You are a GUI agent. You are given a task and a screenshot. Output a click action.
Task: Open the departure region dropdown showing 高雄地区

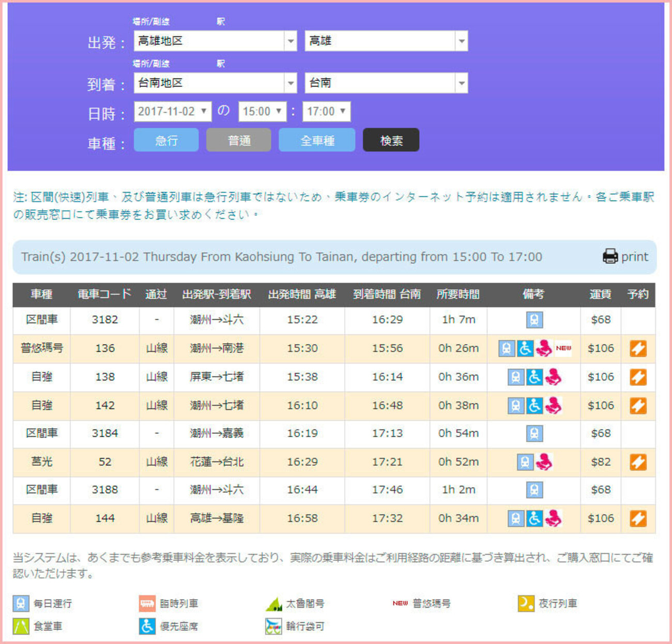pos(215,41)
